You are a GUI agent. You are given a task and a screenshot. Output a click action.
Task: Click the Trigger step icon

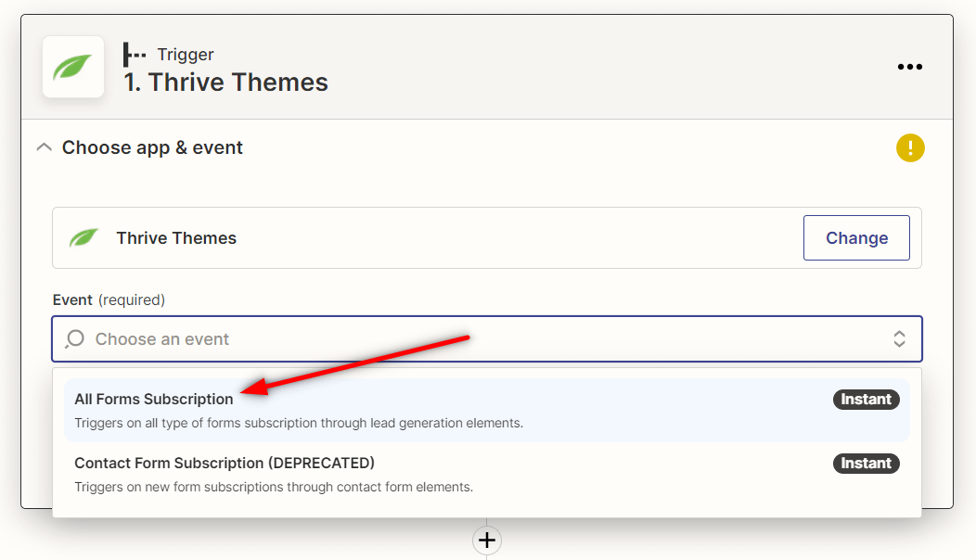coord(135,55)
